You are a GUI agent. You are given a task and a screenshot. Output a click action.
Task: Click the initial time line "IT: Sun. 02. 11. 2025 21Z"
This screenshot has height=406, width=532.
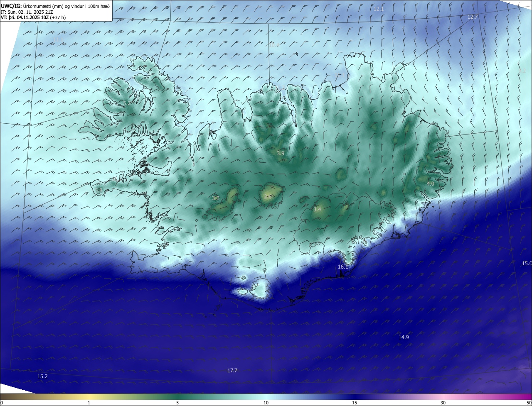pos(27,12)
